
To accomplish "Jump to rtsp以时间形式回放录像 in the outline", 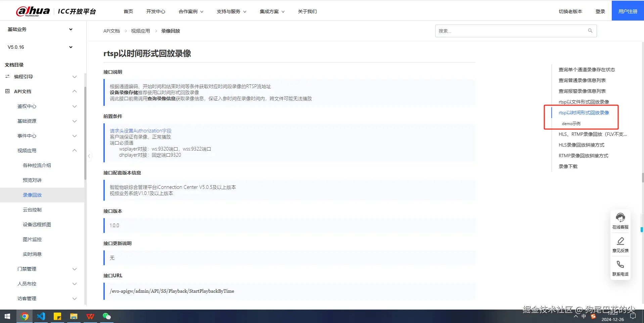I will tap(584, 113).
